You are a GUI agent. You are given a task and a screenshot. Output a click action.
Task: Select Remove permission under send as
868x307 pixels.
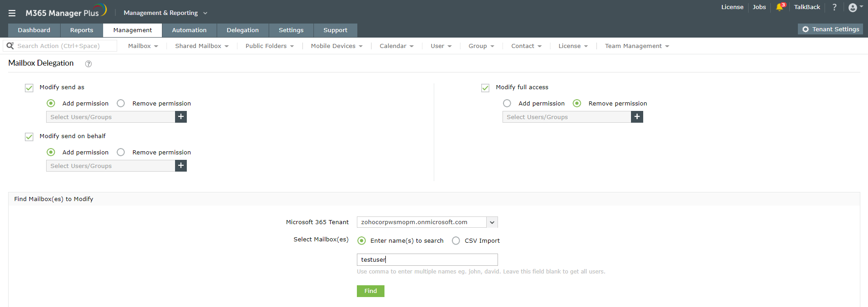pos(121,103)
